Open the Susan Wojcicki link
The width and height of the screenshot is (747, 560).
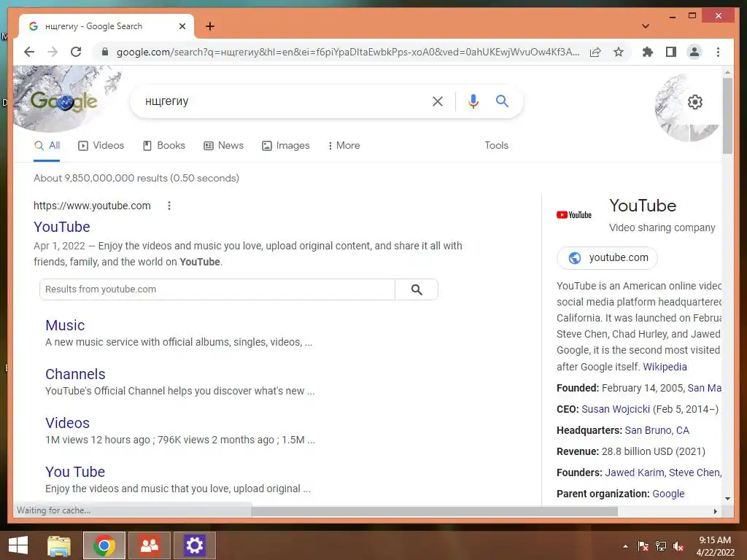tap(616, 410)
